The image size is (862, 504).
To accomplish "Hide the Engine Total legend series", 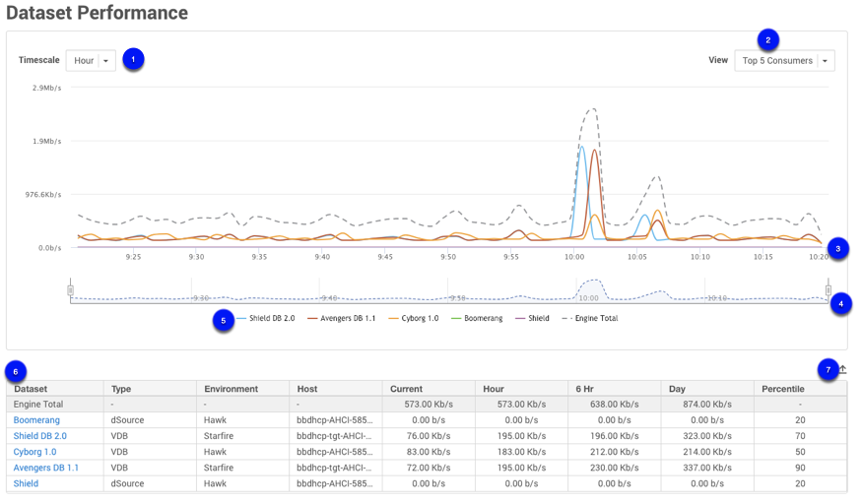I will 589,319.
